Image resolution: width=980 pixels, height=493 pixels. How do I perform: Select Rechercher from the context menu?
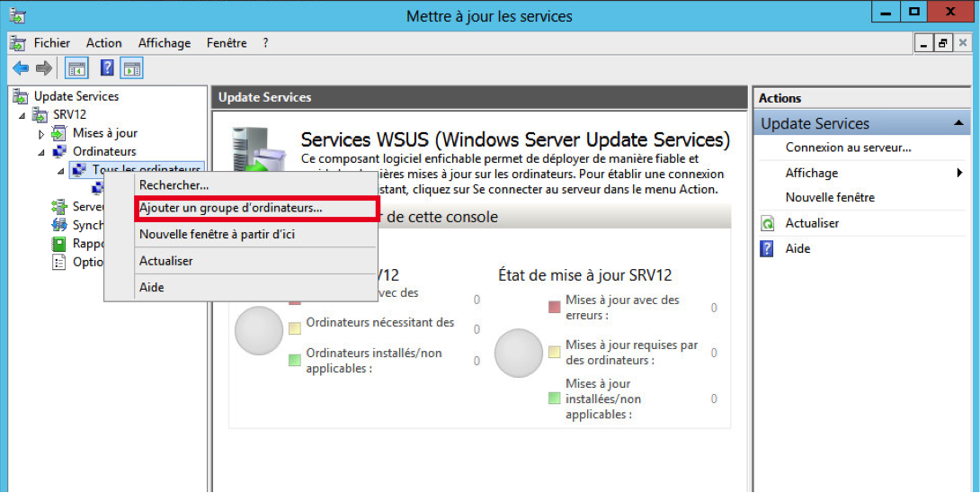[174, 184]
